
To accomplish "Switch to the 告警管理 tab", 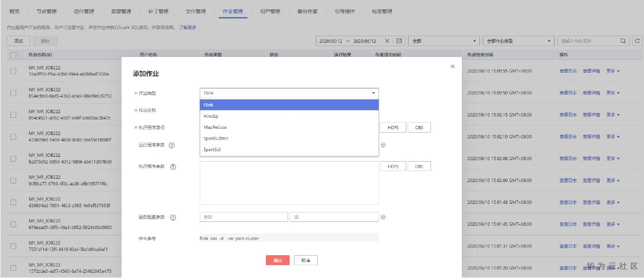I will tap(121, 11).
